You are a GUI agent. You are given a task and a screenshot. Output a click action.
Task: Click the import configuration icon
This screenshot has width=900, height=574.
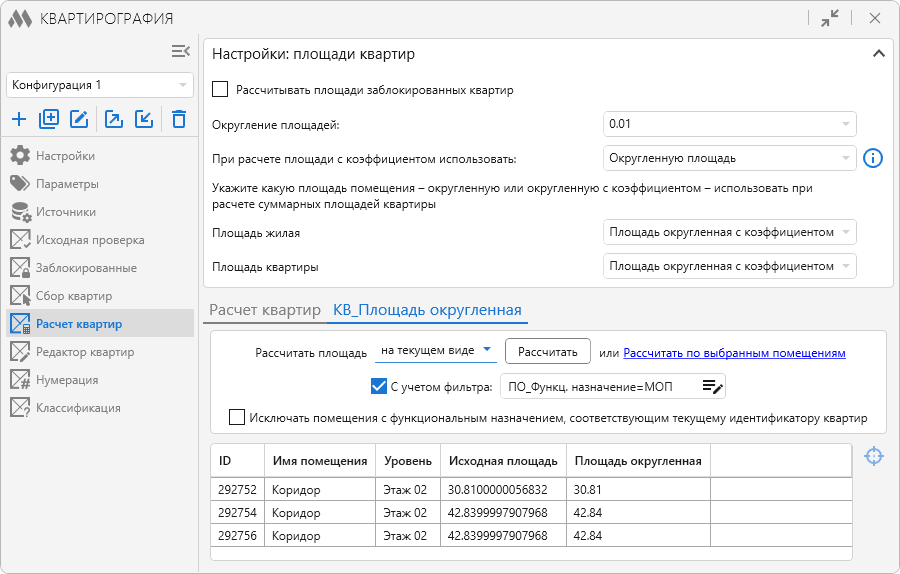point(143,119)
